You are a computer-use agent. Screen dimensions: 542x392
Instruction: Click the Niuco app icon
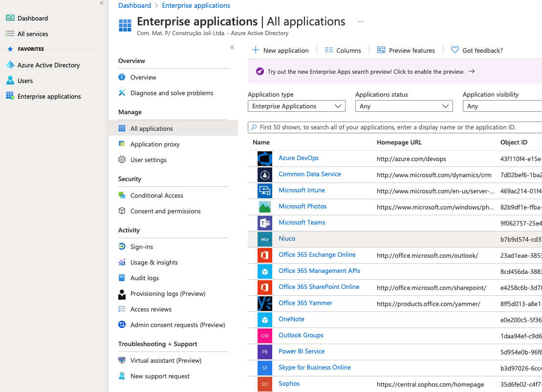coord(265,239)
